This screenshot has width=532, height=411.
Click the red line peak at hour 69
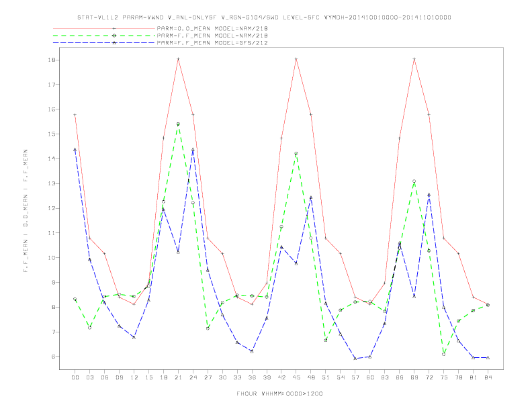click(414, 59)
